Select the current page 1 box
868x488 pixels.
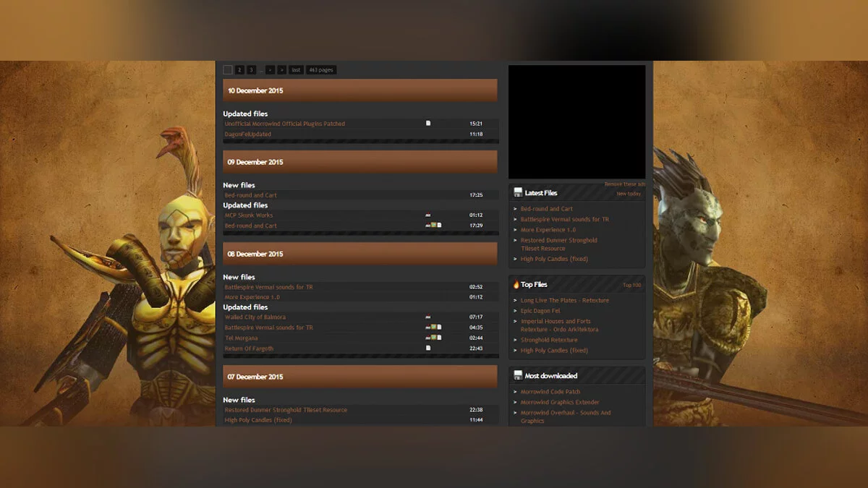coord(228,70)
